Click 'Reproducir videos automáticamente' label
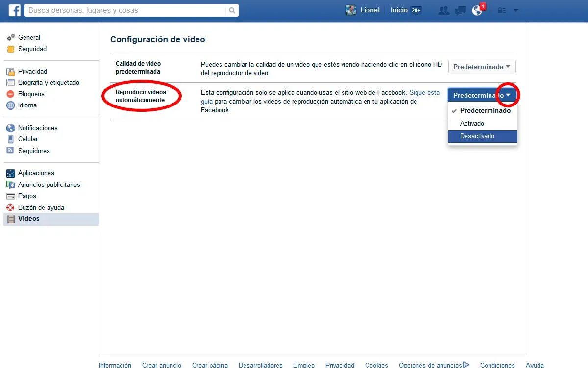Viewport: 588px width, 368px height. pos(141,96)
